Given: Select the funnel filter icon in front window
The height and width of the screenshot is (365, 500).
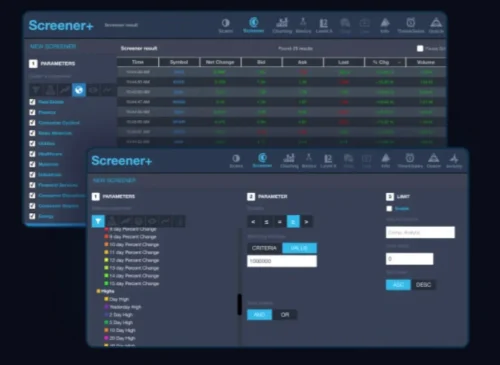Looking at the screenshot, I should click(98, 221).
